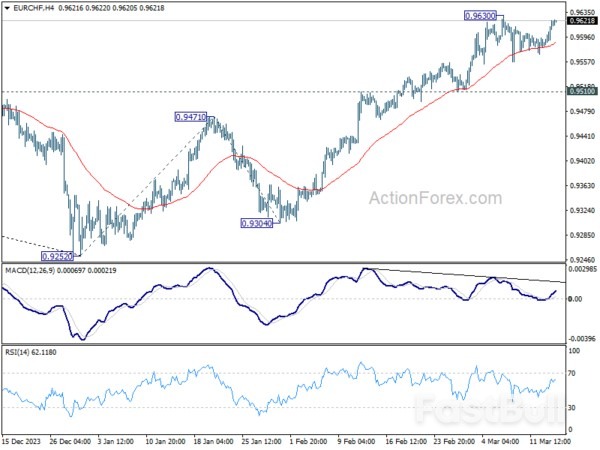Click the 3 Jan 12:00 time label
Viewport: 600px width, 450px height.
pyautogui.click(x=116, y=442)
